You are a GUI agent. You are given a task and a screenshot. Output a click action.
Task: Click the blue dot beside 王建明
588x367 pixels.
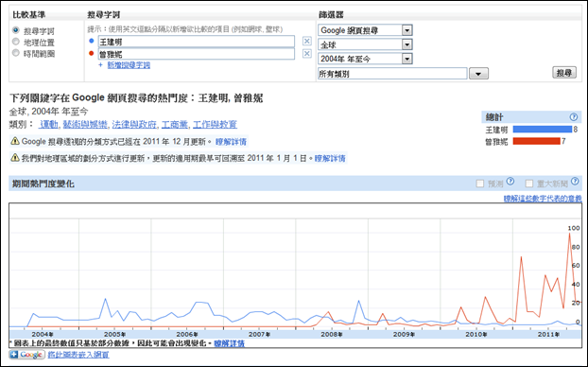[x=91, y=41]
